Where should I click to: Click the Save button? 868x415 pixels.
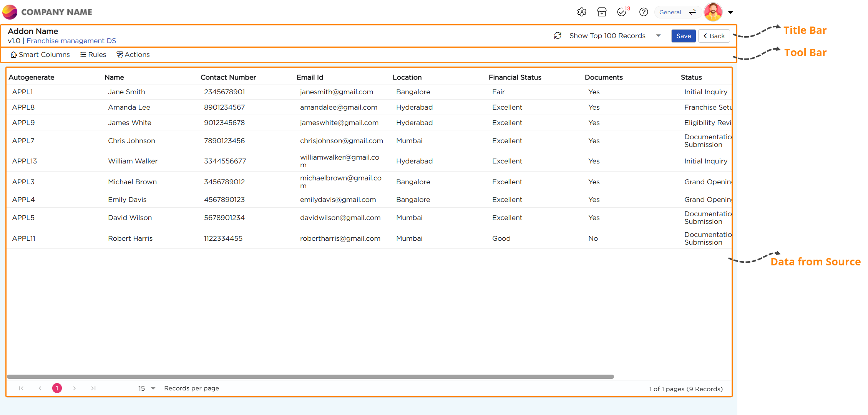(683, 36)
